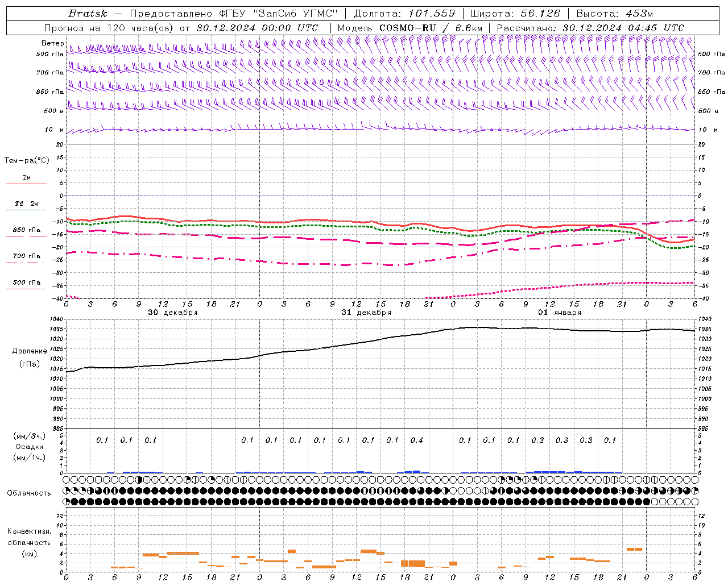The width and height of the screenshot is (728, 582).
Task: Click the "(км)" unit under convective cloud label
Action: pos(29,554)
